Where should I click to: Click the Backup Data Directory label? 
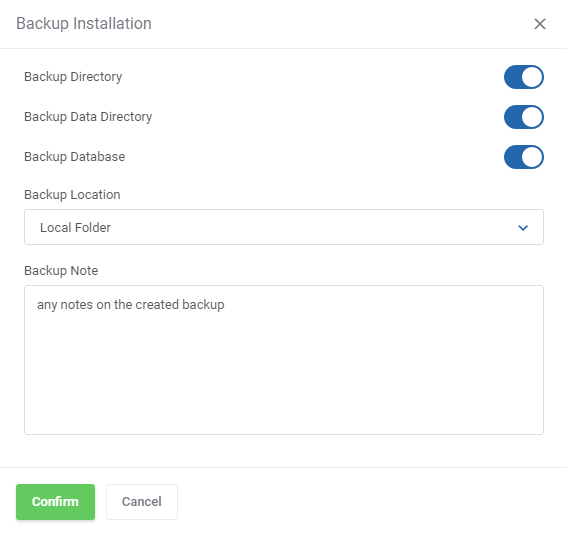point(88,117)
